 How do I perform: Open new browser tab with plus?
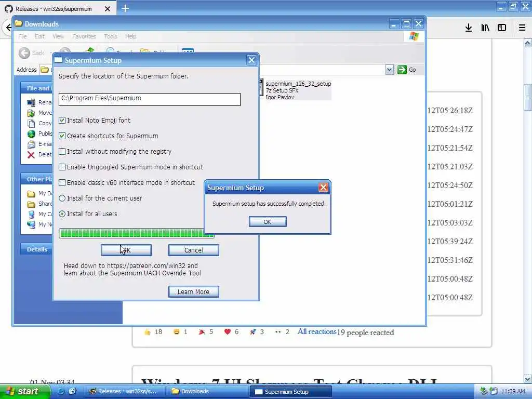pyautogui.click(x=125, y=8)
